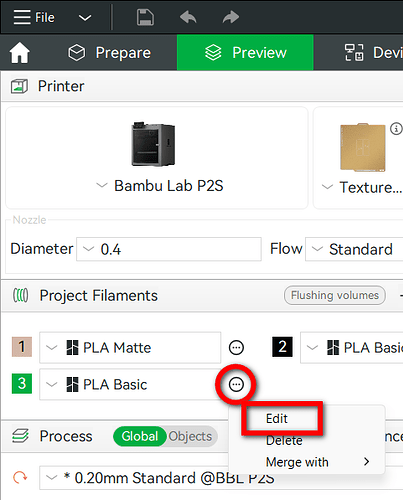Click the Bambu logo icon on filament 3 PLA Basic

[x=72, y=384]
